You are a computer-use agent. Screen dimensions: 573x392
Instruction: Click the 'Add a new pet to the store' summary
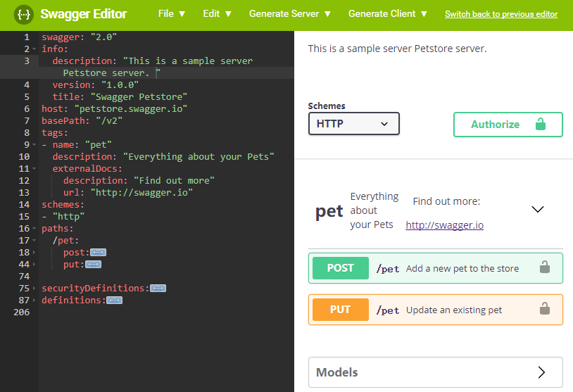coord(462,269)
